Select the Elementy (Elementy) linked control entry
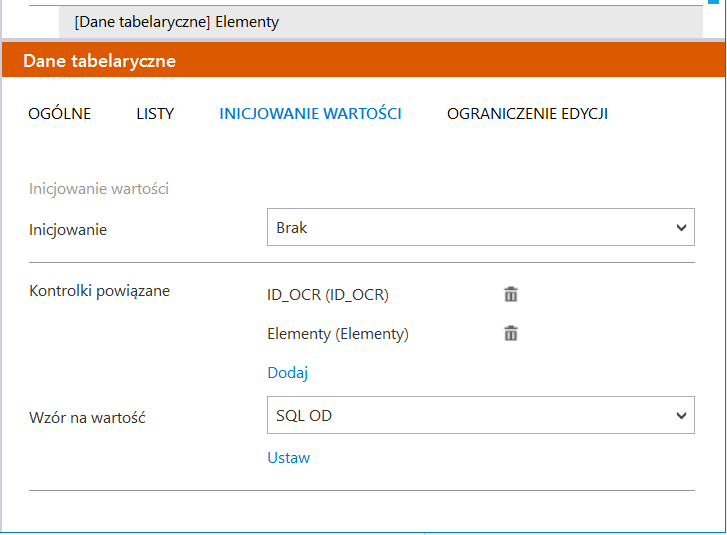The image size is (727, 535). click(337, 334)
